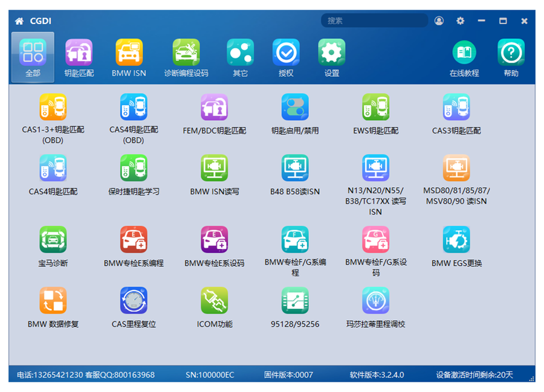Open 在线教程 online tutorial
This screenshot has height=392, width=544.
pos(464,57)
